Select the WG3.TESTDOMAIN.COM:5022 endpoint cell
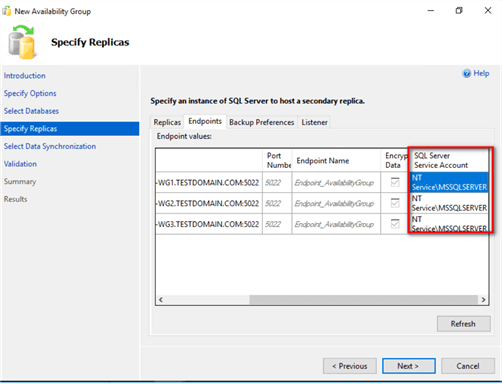502x384 pixels. click(x=209, y=224)
